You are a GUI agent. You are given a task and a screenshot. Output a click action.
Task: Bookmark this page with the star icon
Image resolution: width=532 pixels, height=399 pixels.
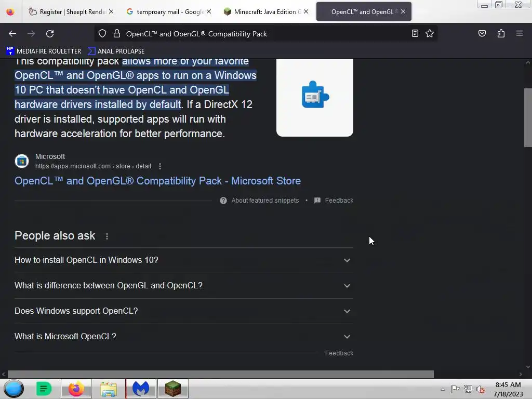[x=430, y=33]
